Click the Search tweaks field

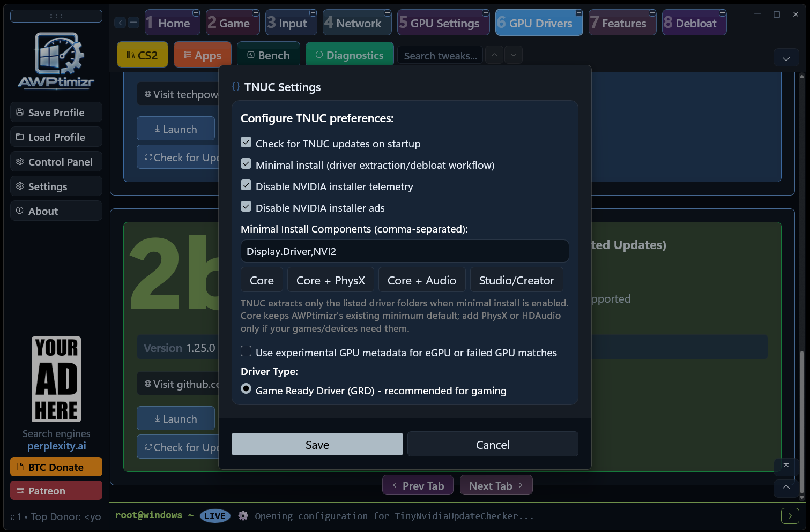tap(440, 56)
